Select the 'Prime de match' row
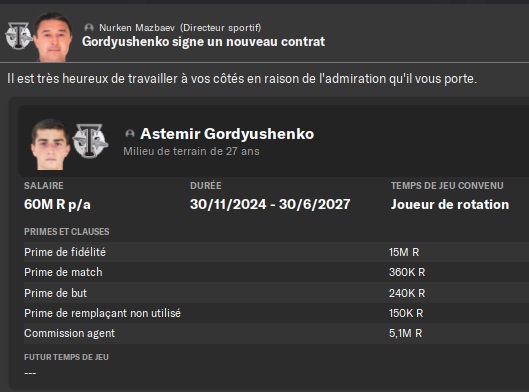The width and height of the screenshot is (529, 392). tap(276, 272)
